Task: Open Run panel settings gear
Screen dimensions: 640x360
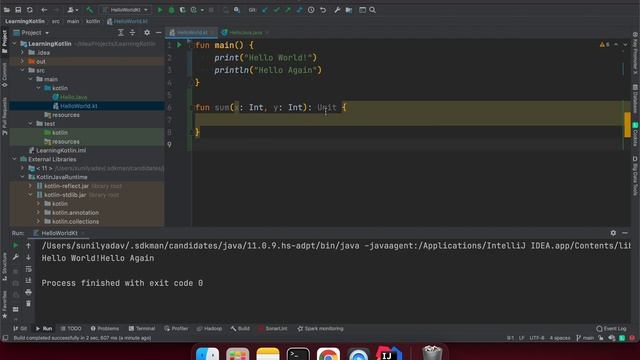Action: point(613,233)
